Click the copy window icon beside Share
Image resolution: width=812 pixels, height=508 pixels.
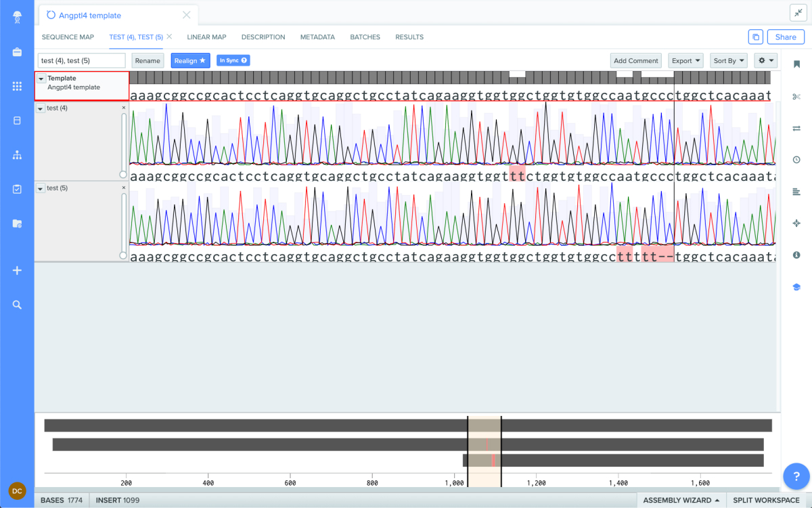(755, 37)
